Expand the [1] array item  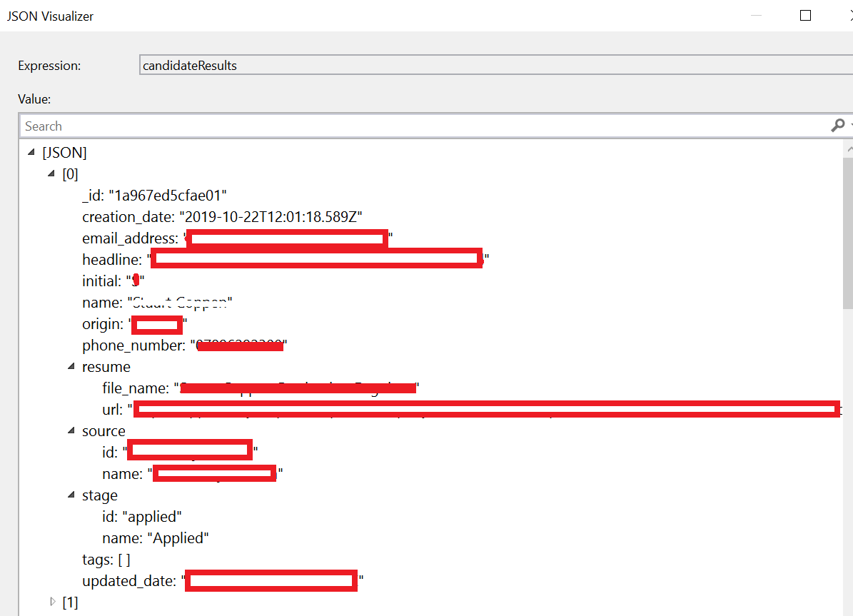point(52,602)
